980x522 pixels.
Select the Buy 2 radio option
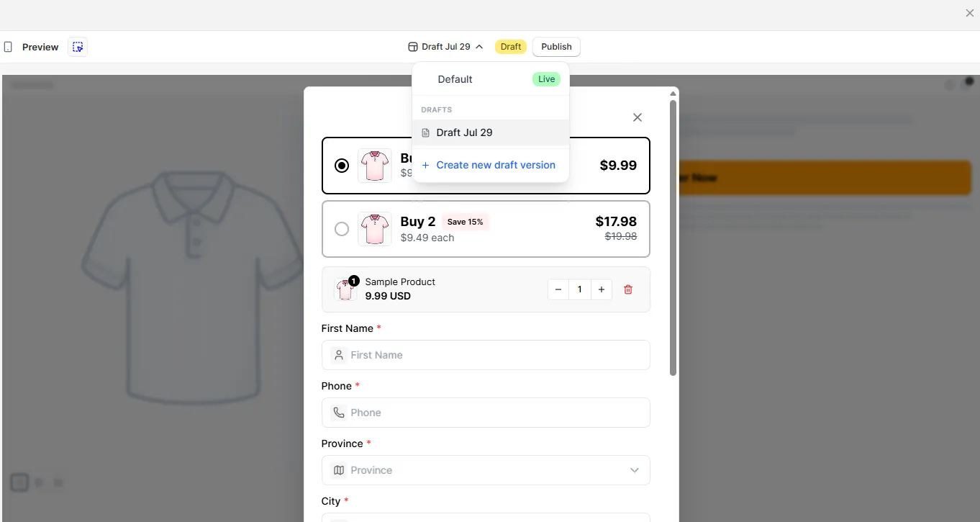[342, 229]
